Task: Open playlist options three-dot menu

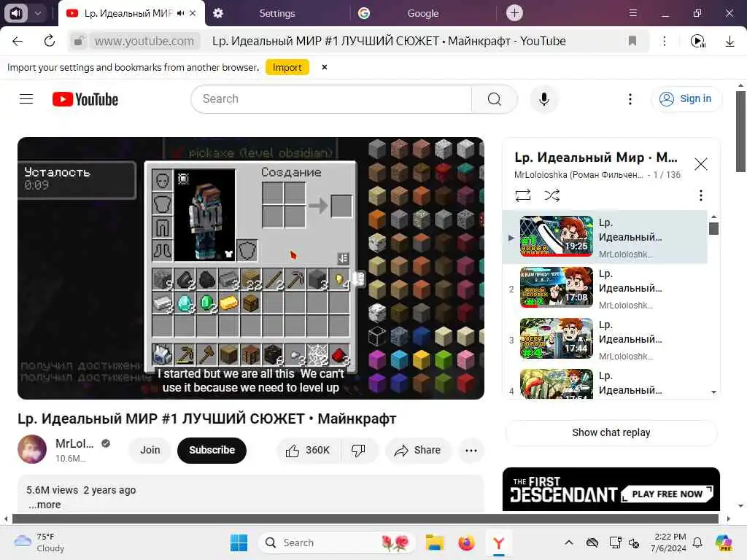Action: pyautogui.click(x=701, y=195)
